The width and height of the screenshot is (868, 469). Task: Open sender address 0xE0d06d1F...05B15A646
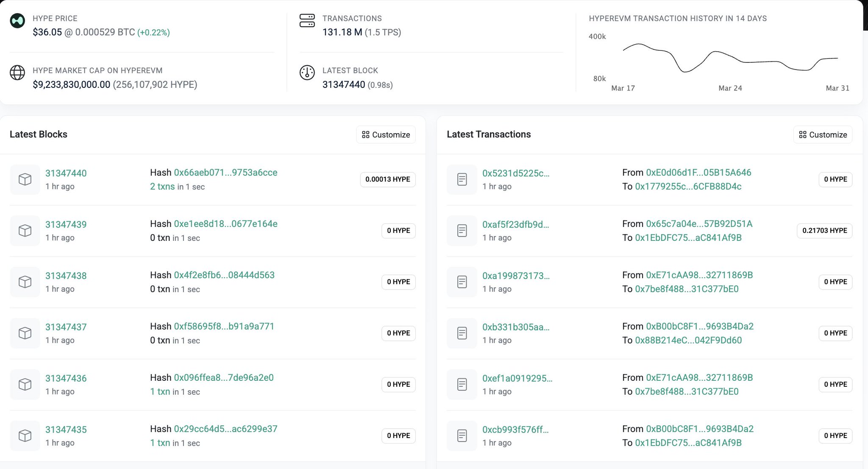tap(698, 173)
